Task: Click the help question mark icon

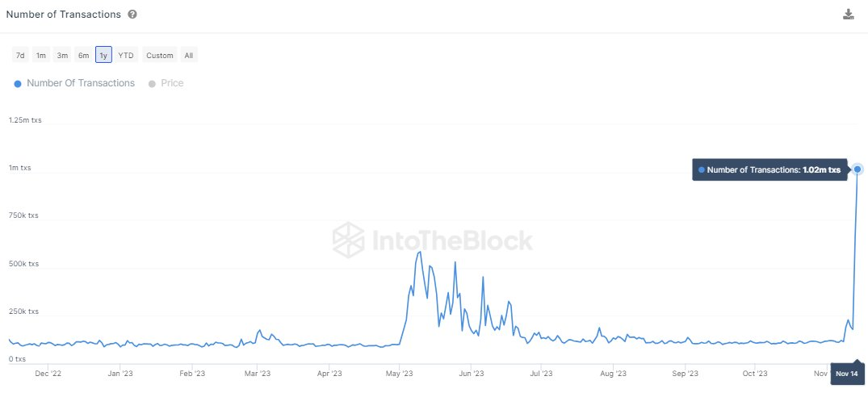Action: [x=132, y=15]
